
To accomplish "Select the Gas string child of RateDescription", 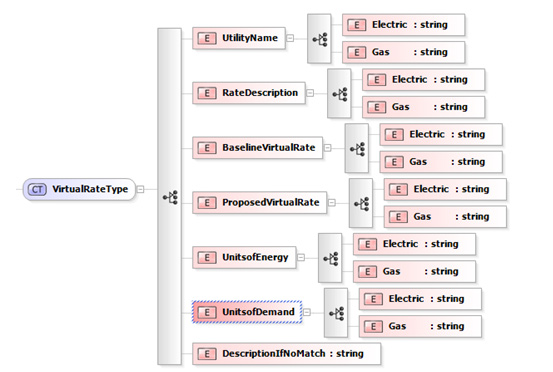I will (x=424, y=107).
